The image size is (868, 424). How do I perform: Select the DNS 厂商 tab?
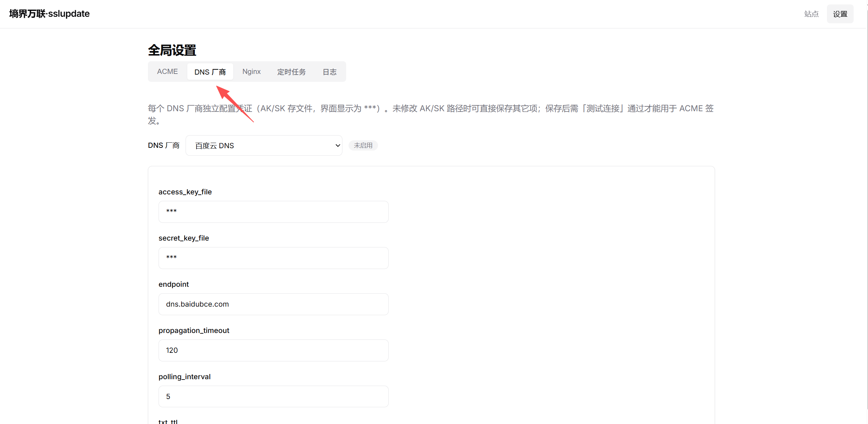(210, 72)
